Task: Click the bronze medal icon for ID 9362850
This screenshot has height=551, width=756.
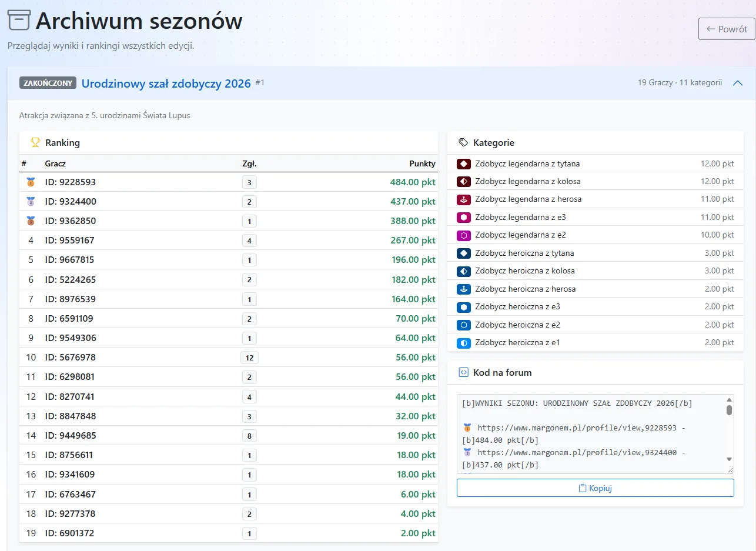Action: (x=31, y=221)
